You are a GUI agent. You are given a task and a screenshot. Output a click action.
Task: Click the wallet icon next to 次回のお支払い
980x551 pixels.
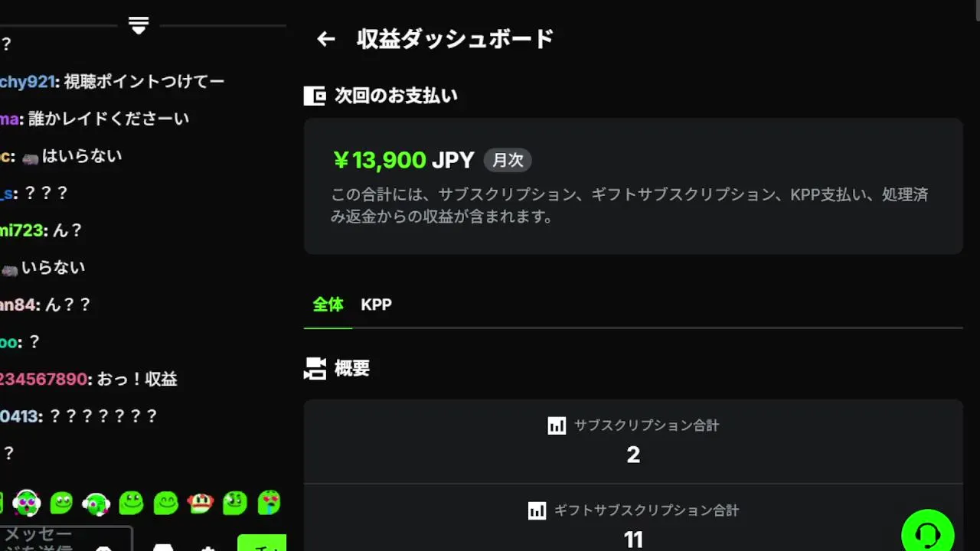click(315, 96)
